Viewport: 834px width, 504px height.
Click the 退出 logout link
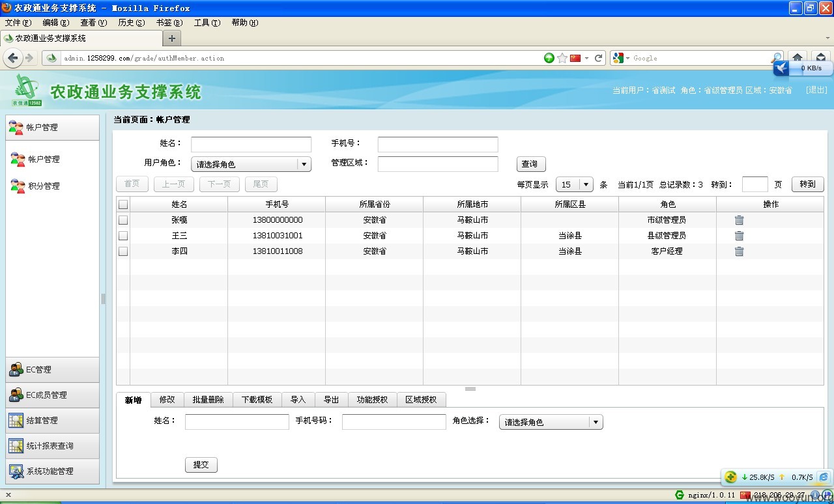tap(816, 91)
